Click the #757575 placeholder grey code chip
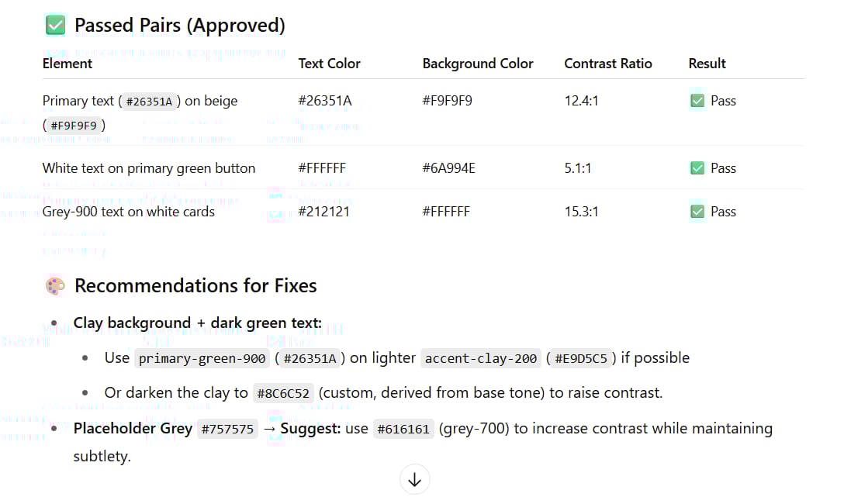The height and width of the screenshot is (504, 844). (227, 429)
